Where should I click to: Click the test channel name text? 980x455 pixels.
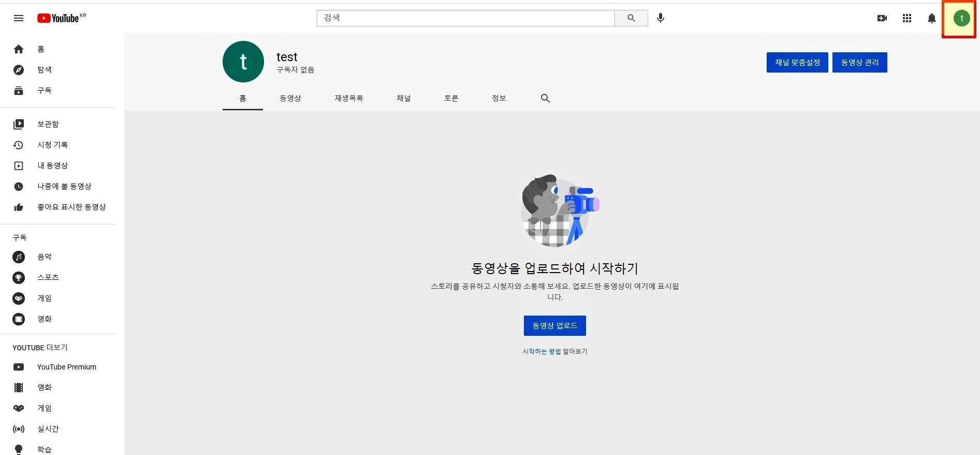287,57
